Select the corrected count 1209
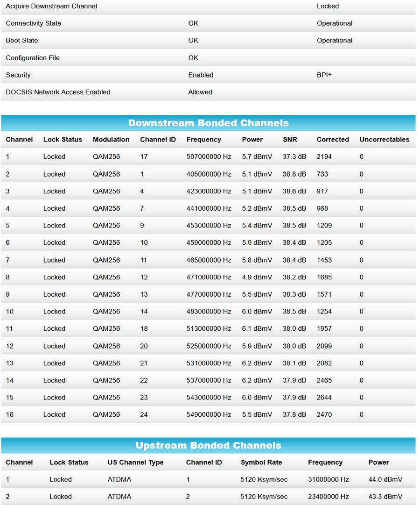 tap(324, 226)
